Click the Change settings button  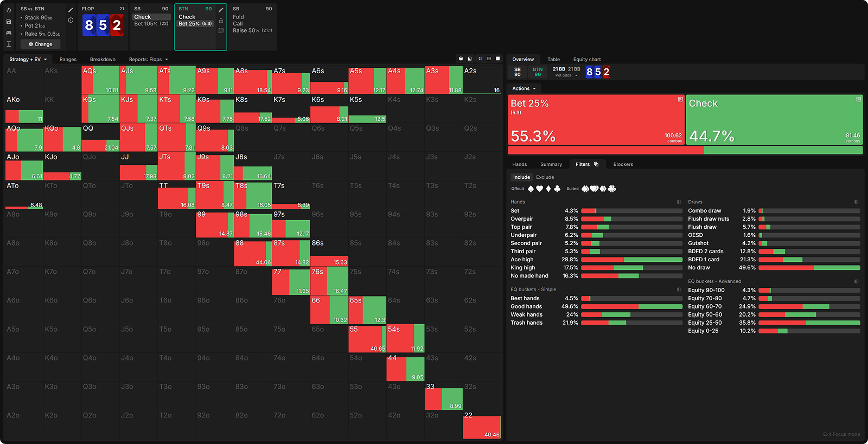(41, 44)
